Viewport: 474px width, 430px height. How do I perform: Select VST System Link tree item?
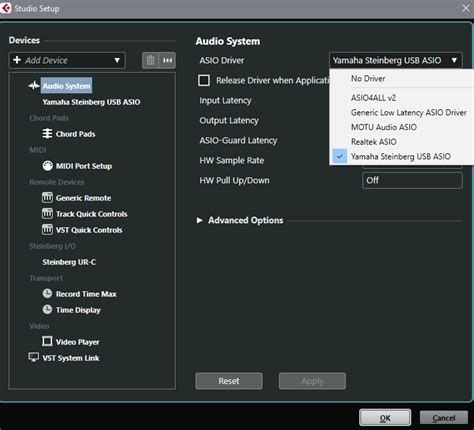pyautogui.click(x=71, y=358)
